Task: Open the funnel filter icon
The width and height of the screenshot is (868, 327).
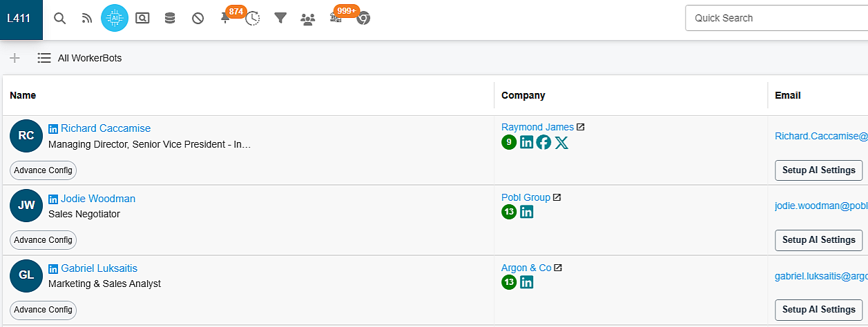Action: [280, 19]
